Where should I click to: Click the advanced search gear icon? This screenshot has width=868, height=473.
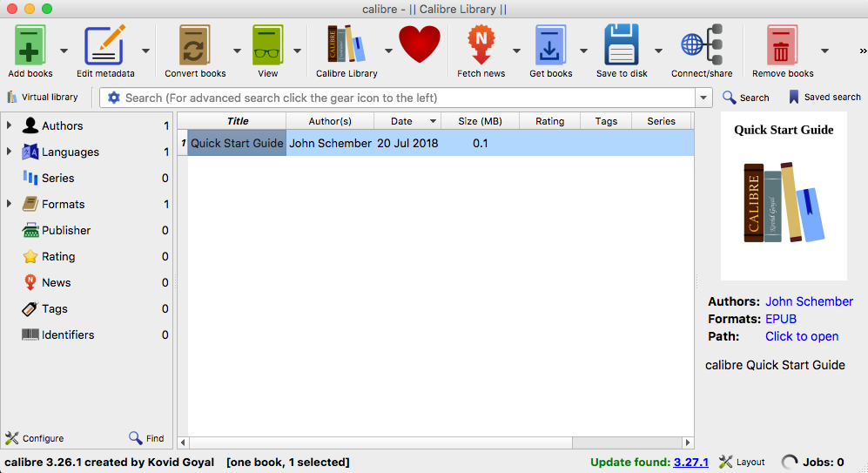coord(113,98)
